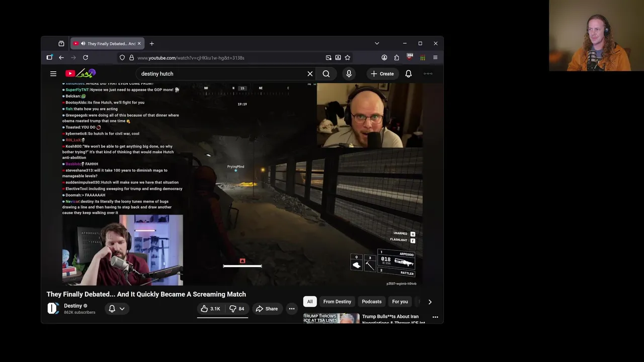Open the YouTube account avatar placeholder
The image size is (644, 362).
428,74
